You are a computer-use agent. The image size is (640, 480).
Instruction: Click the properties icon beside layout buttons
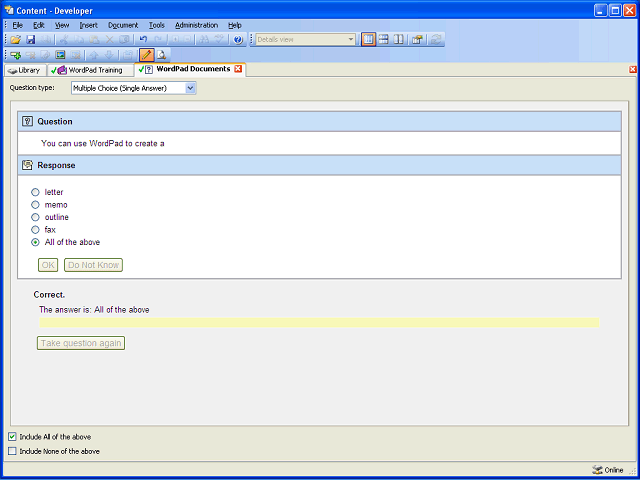click(417, 40)
